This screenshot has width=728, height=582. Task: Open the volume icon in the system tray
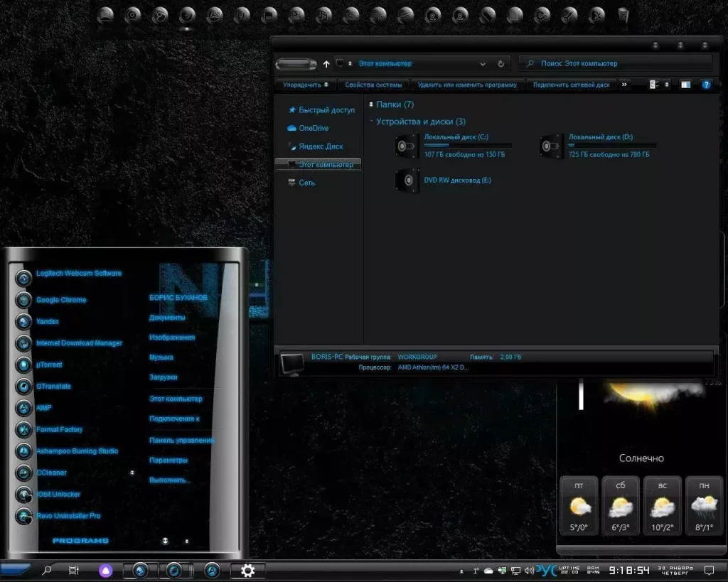coord(530,570)
